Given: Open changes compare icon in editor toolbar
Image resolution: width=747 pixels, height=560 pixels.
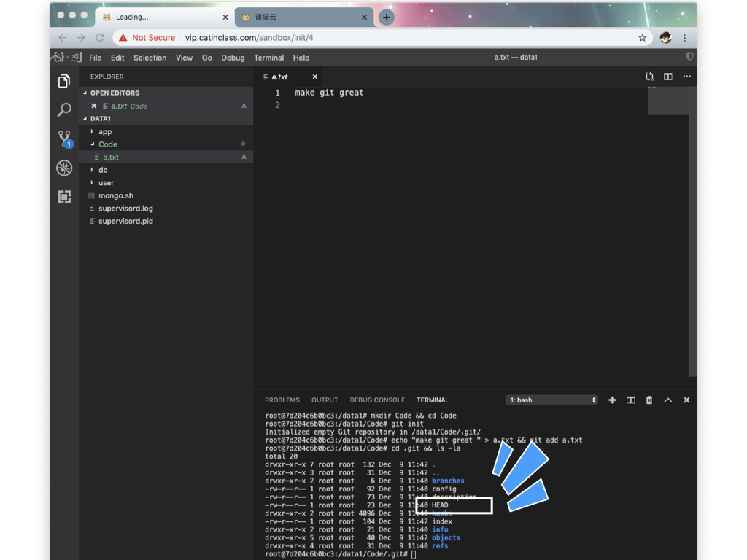Looking at the screenshot, I should tap(649, 77).
